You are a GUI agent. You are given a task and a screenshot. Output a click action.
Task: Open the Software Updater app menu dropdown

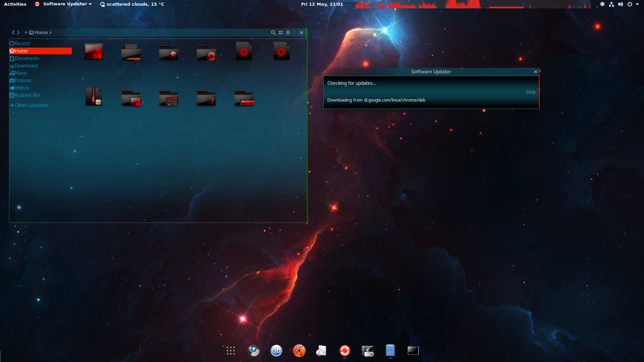63,4
